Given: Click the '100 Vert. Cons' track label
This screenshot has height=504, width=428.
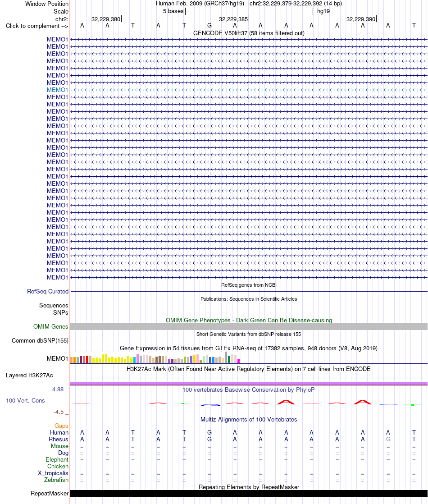Looking at the screenshot, I should tap(25, 400).
